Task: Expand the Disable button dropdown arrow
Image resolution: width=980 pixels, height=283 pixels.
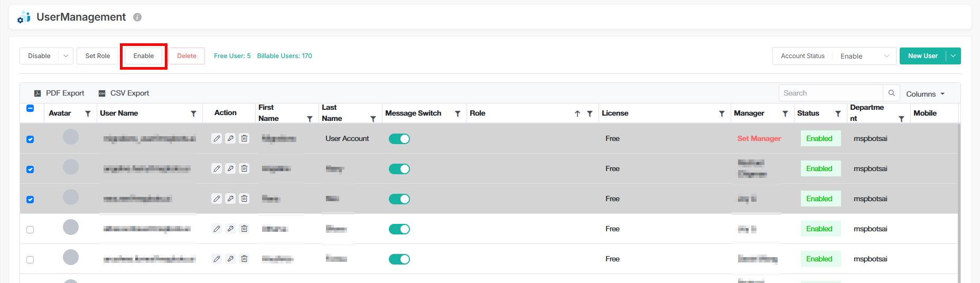Action: pyautogui.click(x=66, y=56)
